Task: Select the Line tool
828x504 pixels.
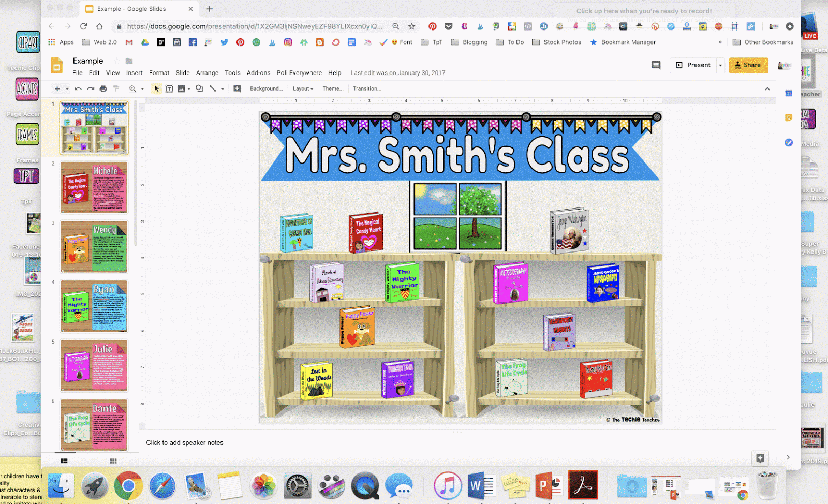Action: (213, 89)
